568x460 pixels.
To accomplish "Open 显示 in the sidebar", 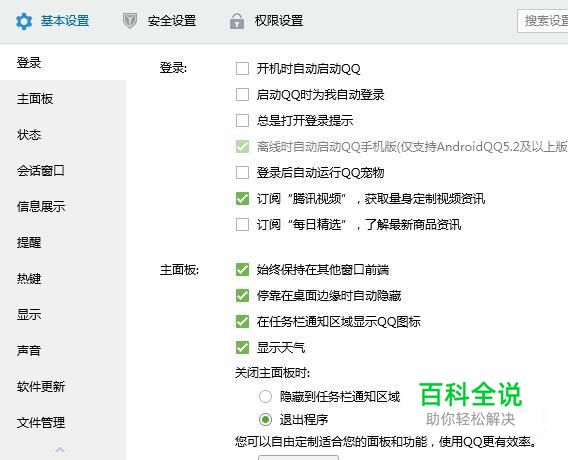I will click(29, 314).
